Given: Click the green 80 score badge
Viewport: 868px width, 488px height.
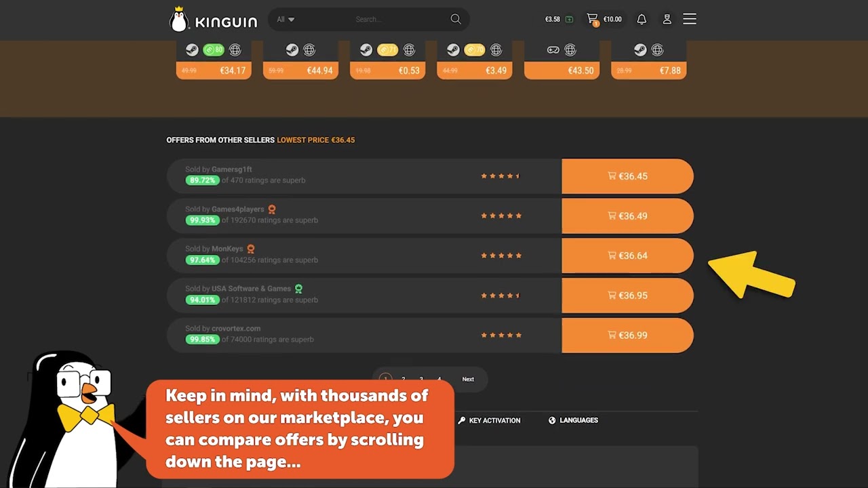Looking at the screenshot, I should [x=213, y=49].
